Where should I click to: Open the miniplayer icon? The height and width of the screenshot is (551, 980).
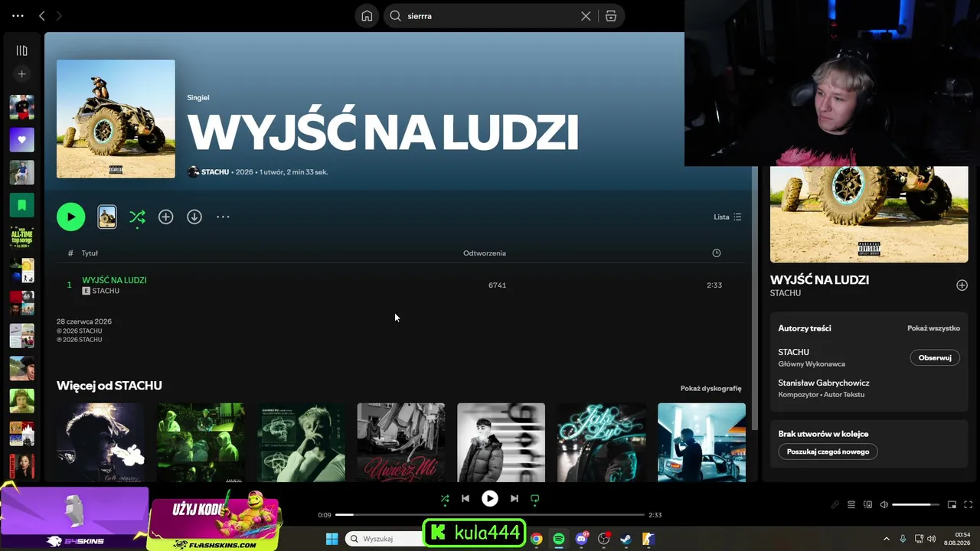pos(952,505)
